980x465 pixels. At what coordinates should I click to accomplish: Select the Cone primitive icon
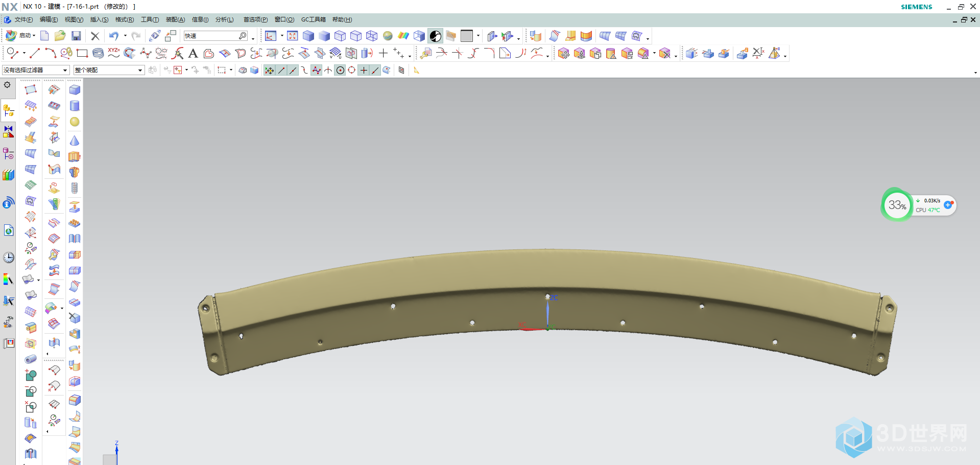75,140
